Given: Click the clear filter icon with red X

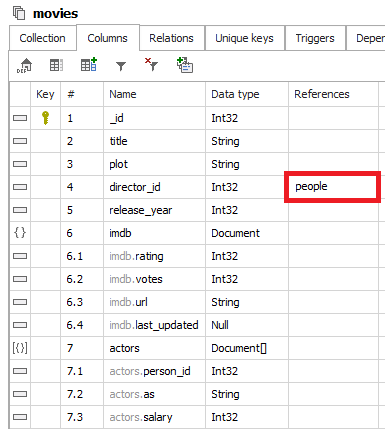Looking at the screenshot, I should [151, 65].
